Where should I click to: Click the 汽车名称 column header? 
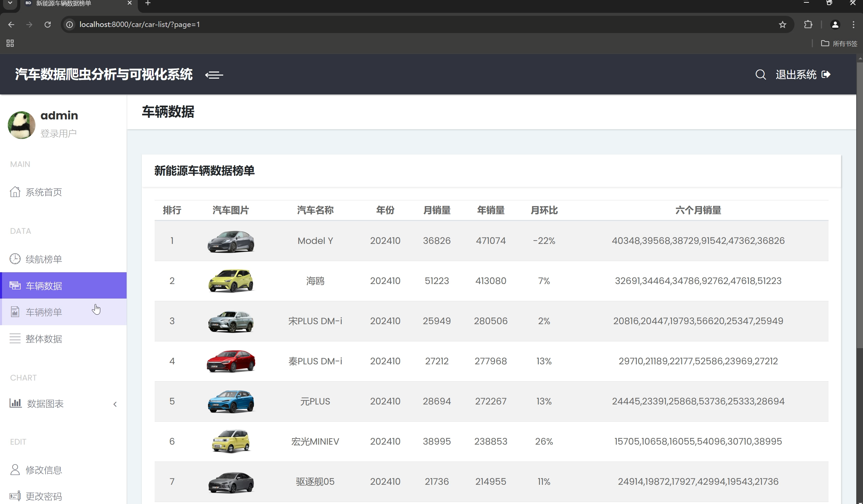(x=315, y=210)
